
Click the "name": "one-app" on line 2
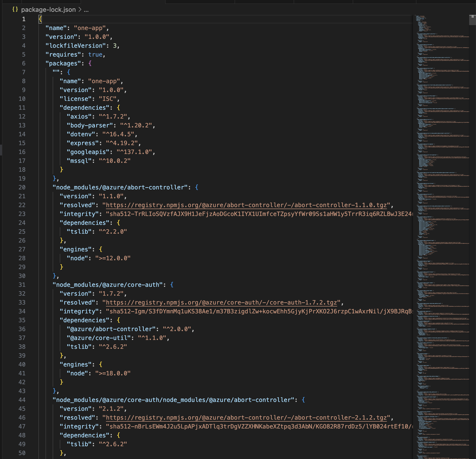tap(77, 28)
